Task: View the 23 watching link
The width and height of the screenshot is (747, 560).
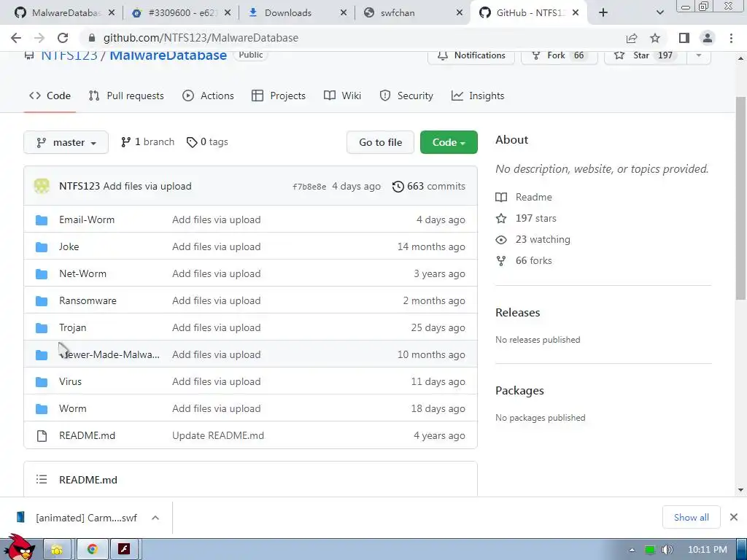Action: click(x=543, y=239)
